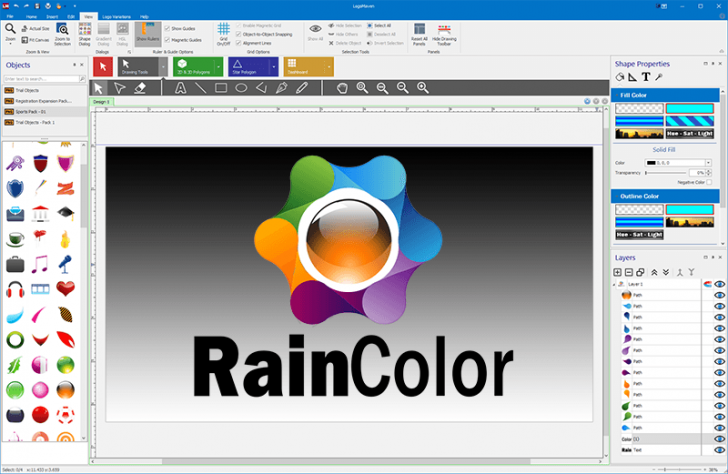Toggle visibility of the Color layer row
The width and height of the screenshot is (728, 474).
pos(719,439)
